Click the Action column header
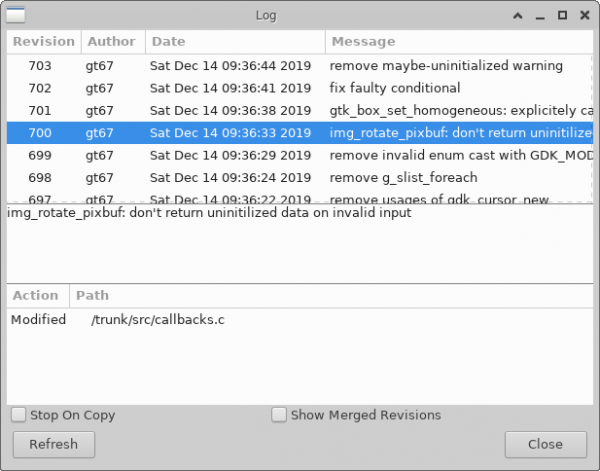The width and height of the screenshot is (600, 471). click(36, 296)
